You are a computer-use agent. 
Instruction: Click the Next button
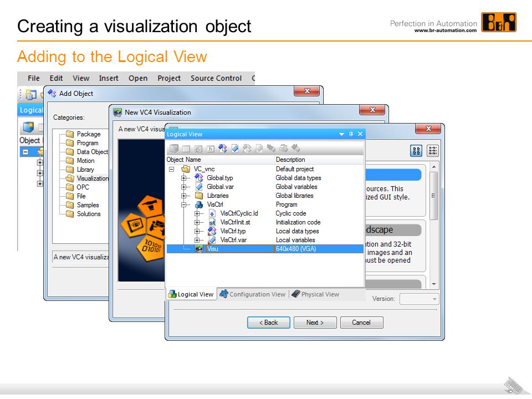point(315,323)
